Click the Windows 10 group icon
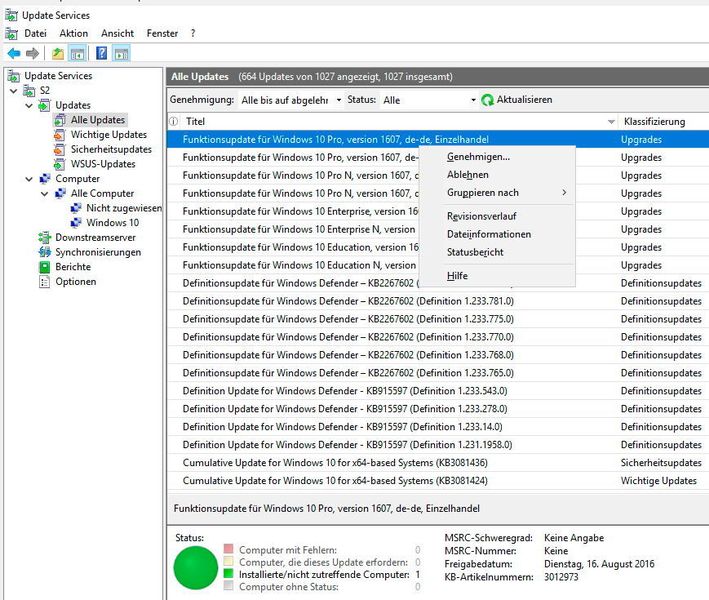Viewport: 709px width, 600px height. pyautogui.click(x=76, y=223)
